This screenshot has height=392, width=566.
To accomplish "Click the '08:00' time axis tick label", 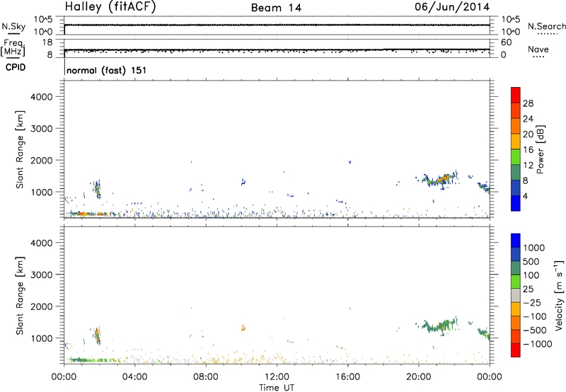I will pyautogui.click(x=206, y=377).
